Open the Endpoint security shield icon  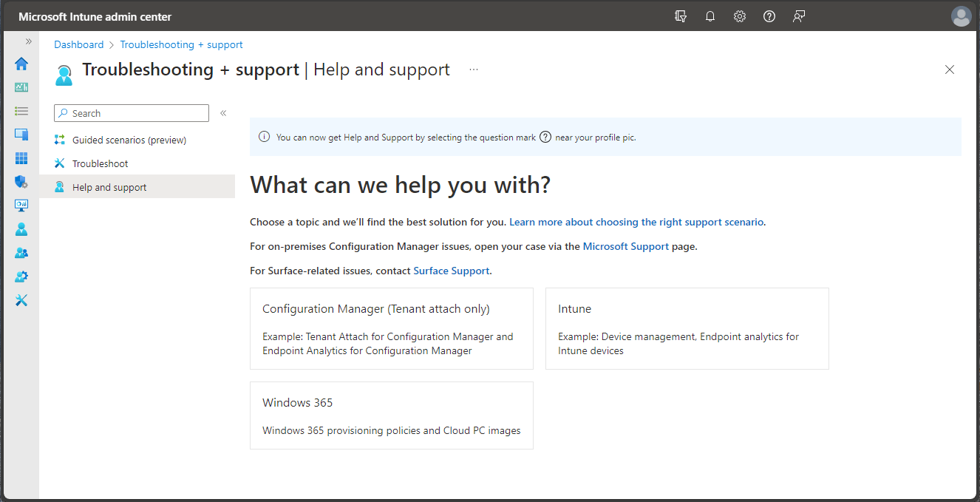(x=21, y=181)
